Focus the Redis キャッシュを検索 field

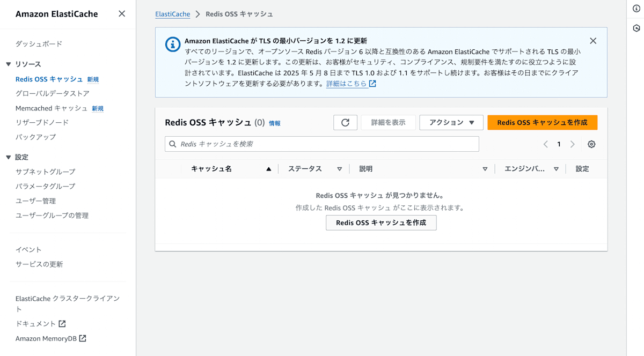pyautogui.click(x=322, y=144)
